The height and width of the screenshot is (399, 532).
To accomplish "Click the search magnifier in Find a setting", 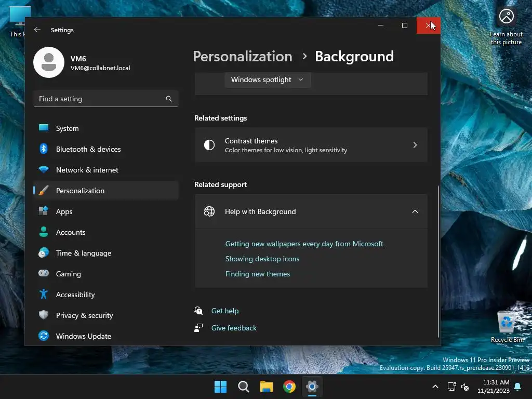I will coord(169,99).
